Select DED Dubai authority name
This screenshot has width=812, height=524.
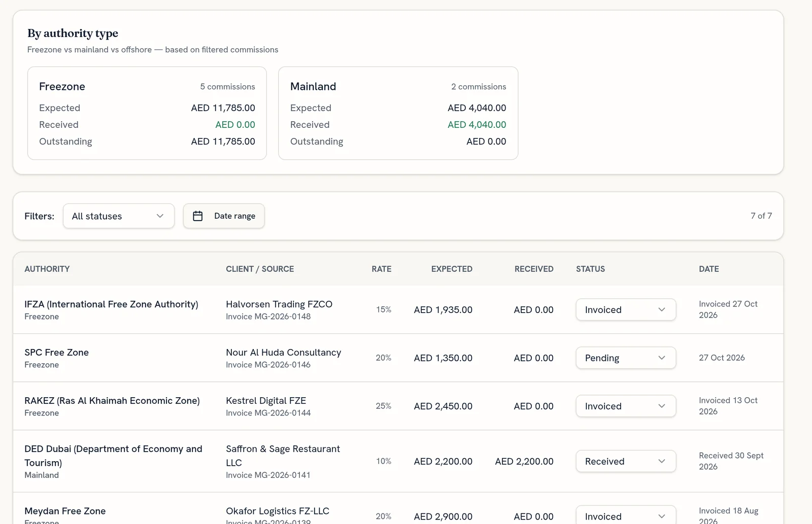[113, 456]
